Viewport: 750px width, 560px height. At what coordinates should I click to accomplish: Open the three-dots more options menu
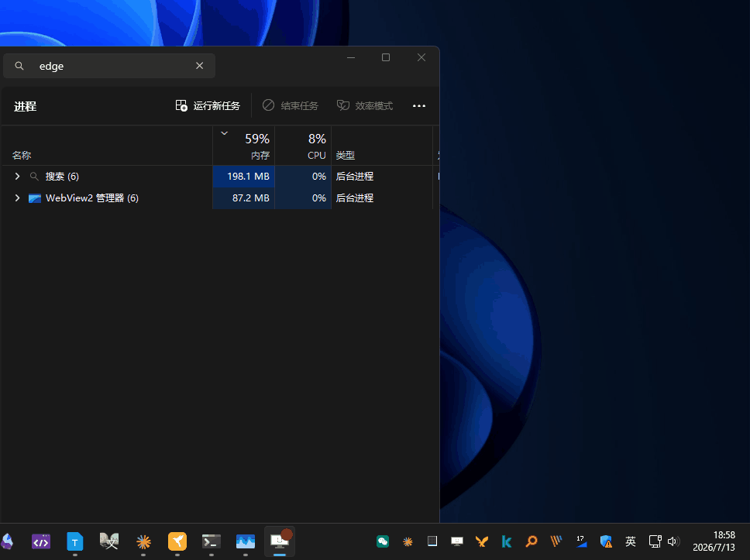419,105
